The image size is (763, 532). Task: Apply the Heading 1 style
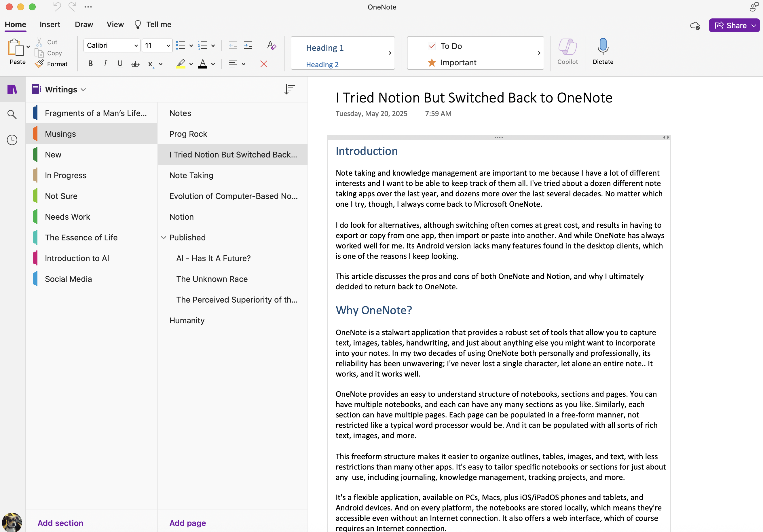pyautogui.click(x=325, y=48)
